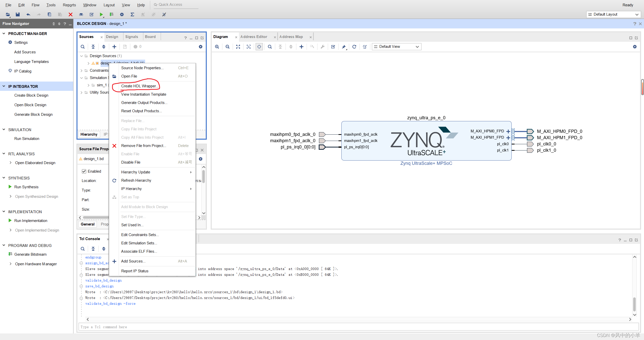The height and width of the screenshot is (340, 644).
Task: Click the Run Synthesis green play icon
Action: 10,187
